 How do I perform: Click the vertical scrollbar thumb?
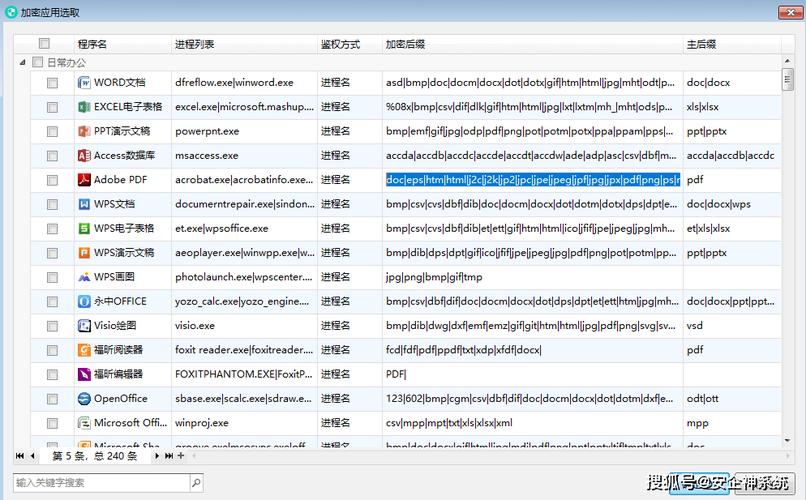787,79
